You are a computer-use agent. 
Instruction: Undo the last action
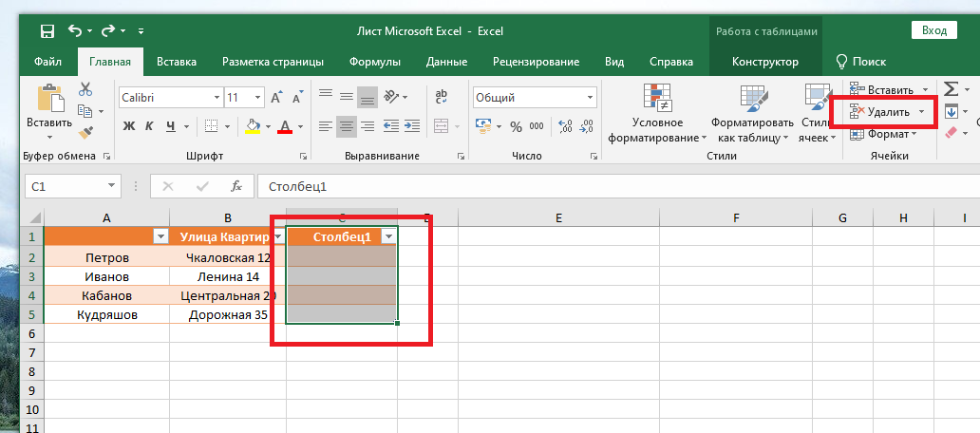click(x=74, y=30)
